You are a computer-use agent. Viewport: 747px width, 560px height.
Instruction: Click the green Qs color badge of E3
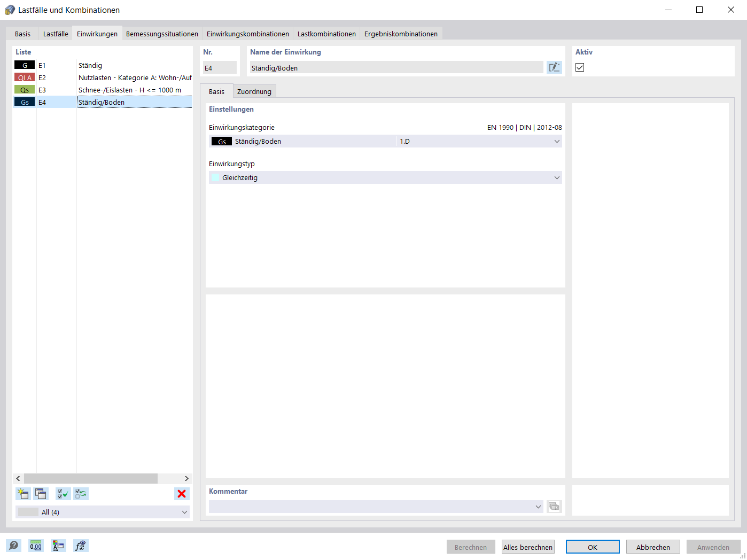pos(25,90)
